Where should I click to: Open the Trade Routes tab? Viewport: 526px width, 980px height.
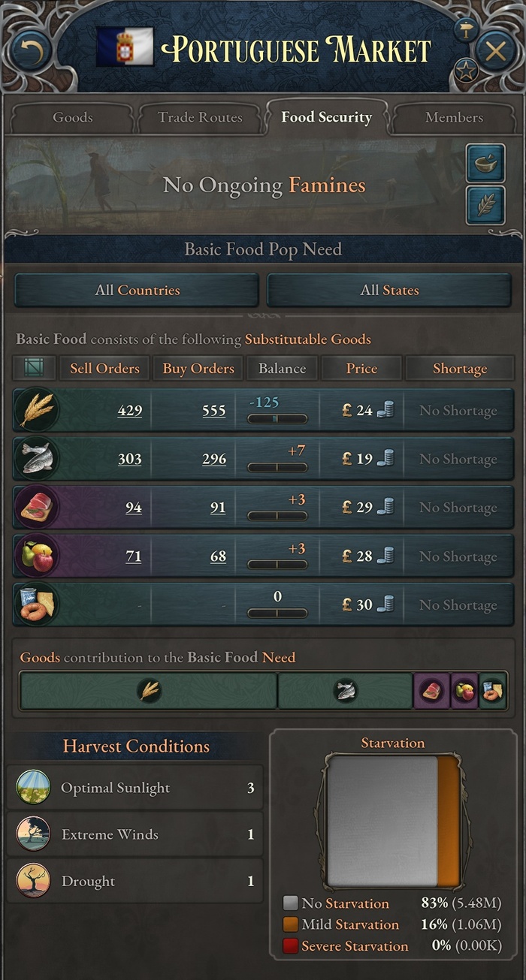[x=200, y=117]
